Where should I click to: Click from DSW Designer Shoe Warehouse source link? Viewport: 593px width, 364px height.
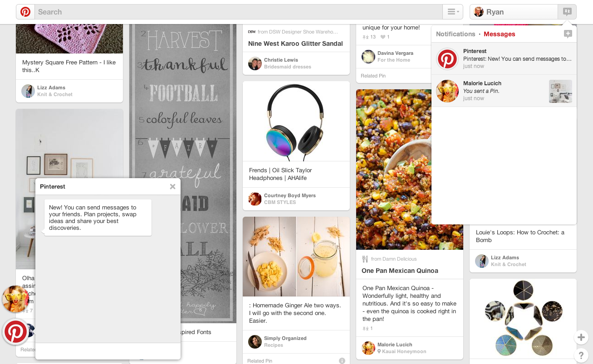click(x=298, y=32)
